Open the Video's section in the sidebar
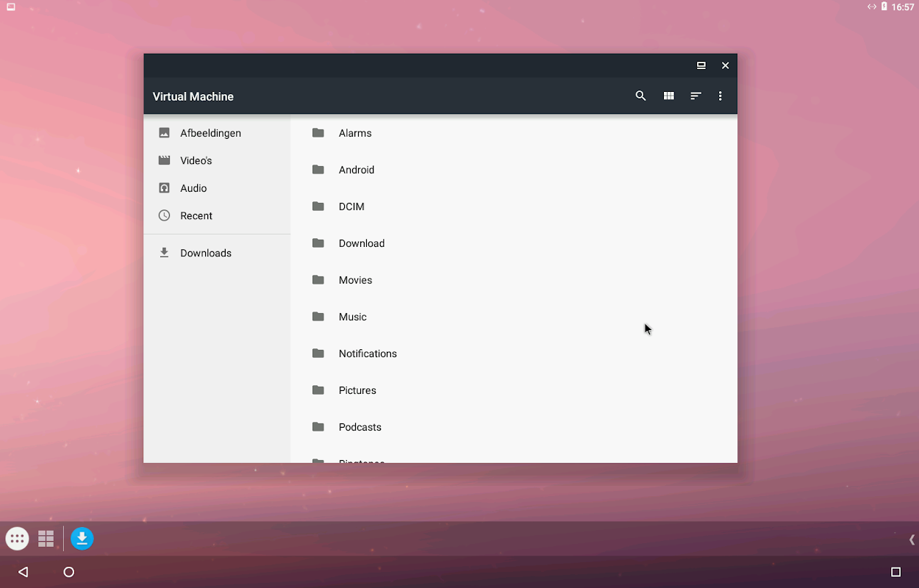The image size is (919, 588). (194, 160)
